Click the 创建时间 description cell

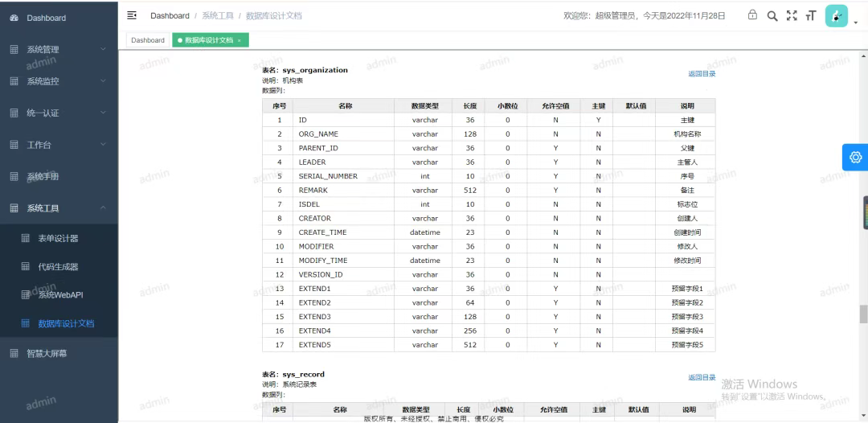686,232
